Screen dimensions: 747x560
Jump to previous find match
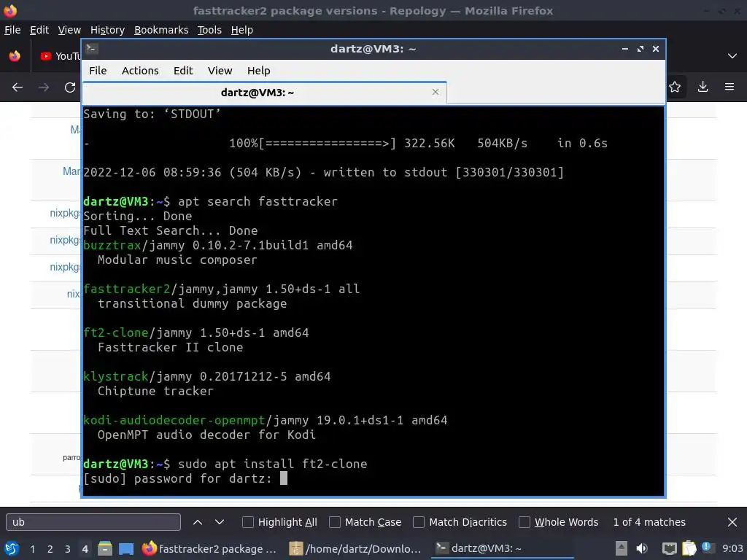coord(198,522)
